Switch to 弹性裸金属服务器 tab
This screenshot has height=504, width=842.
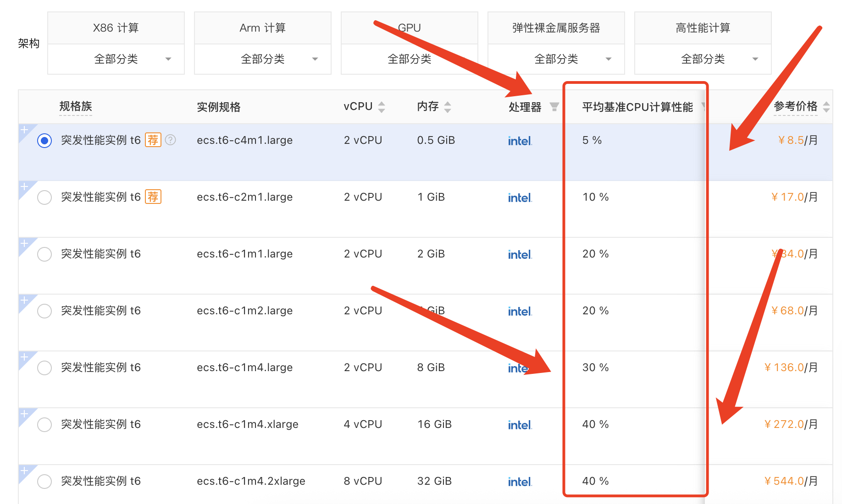[x=556, y=27]
